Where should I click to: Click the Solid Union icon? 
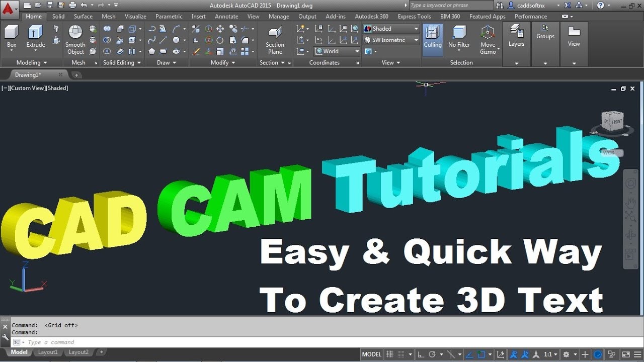pyautogui.click(x=107, y=29)
